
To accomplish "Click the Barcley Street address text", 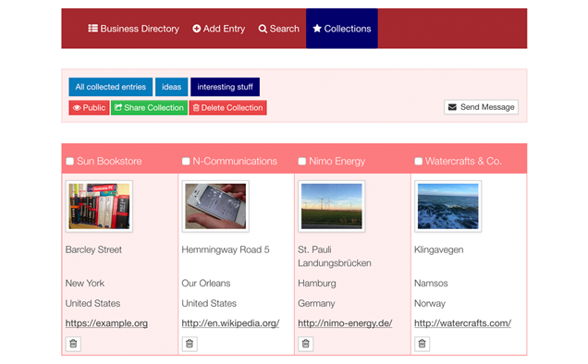I will 93,249.
